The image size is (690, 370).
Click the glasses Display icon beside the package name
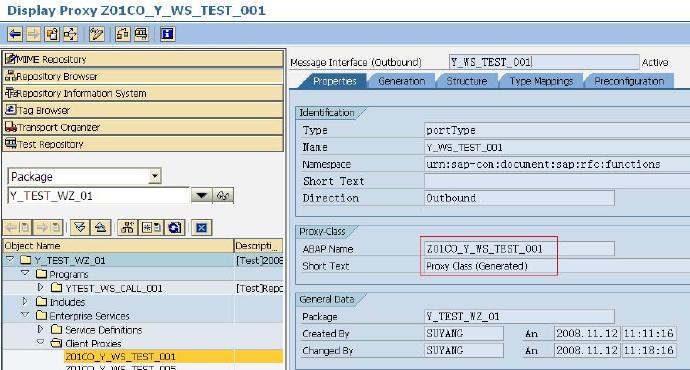(x=223, y=195)
